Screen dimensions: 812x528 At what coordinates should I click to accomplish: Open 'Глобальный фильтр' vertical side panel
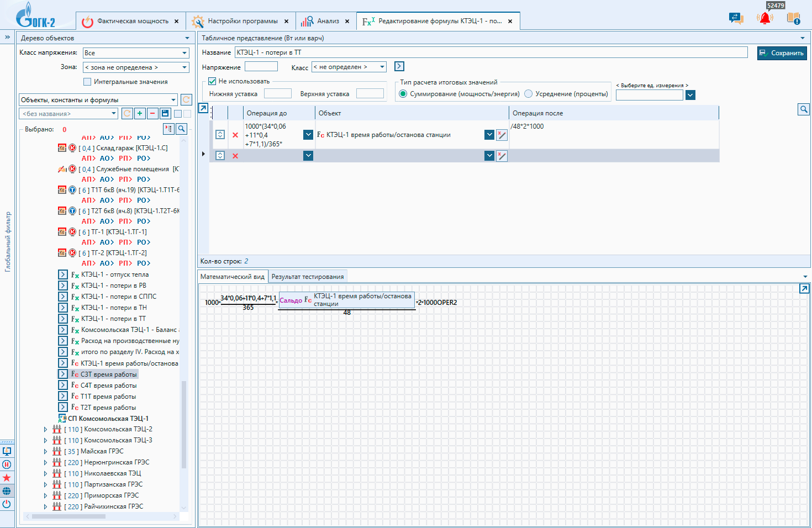[8, 241]
